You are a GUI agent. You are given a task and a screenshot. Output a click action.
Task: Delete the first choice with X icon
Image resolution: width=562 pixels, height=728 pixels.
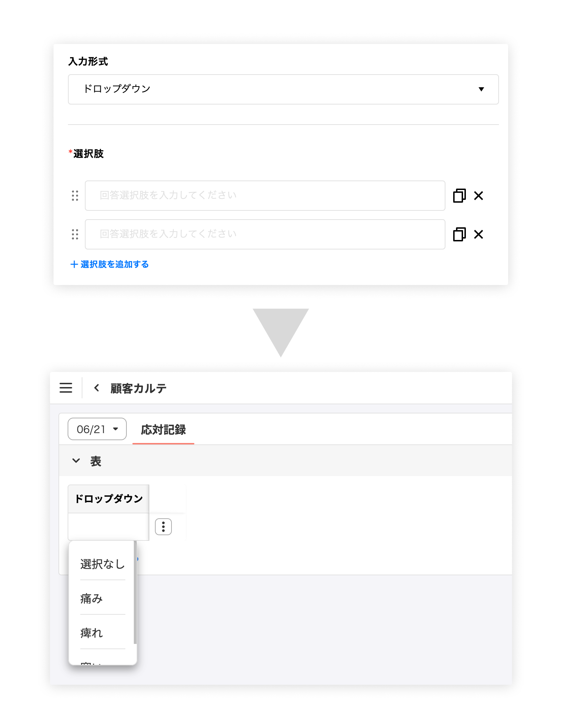pos(479,196)
